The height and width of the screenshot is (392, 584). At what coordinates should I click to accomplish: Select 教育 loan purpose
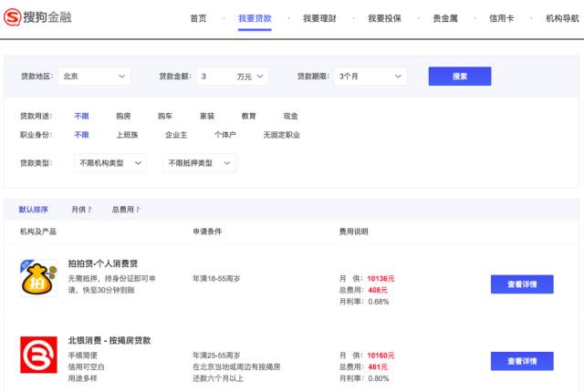pos(249,116)
